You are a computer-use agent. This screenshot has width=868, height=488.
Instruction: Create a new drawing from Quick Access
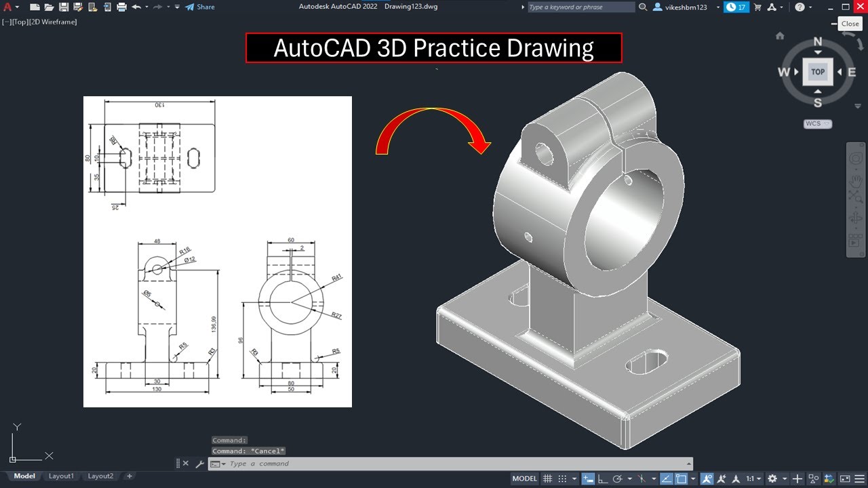click(35, 7)
